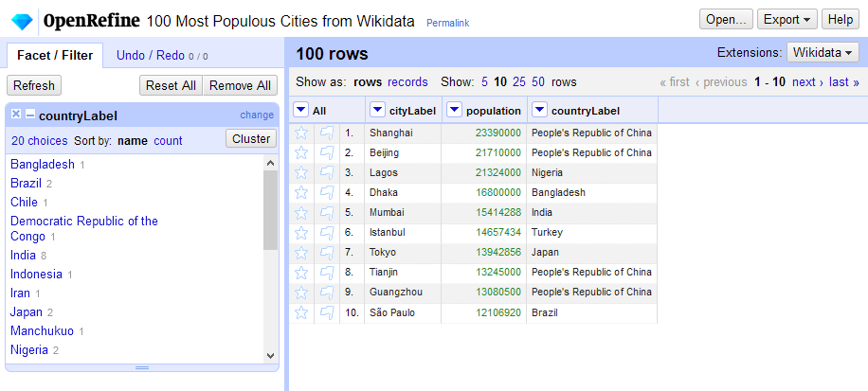Flag the Mumbai row
Screen dimensions: 868x391
click(x=327, y=213)
